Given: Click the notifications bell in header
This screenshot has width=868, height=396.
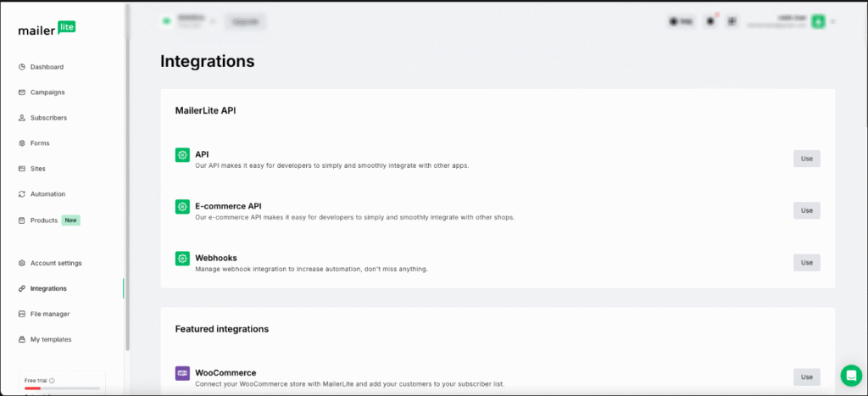Looking at the screenshot, I should 710,21.
